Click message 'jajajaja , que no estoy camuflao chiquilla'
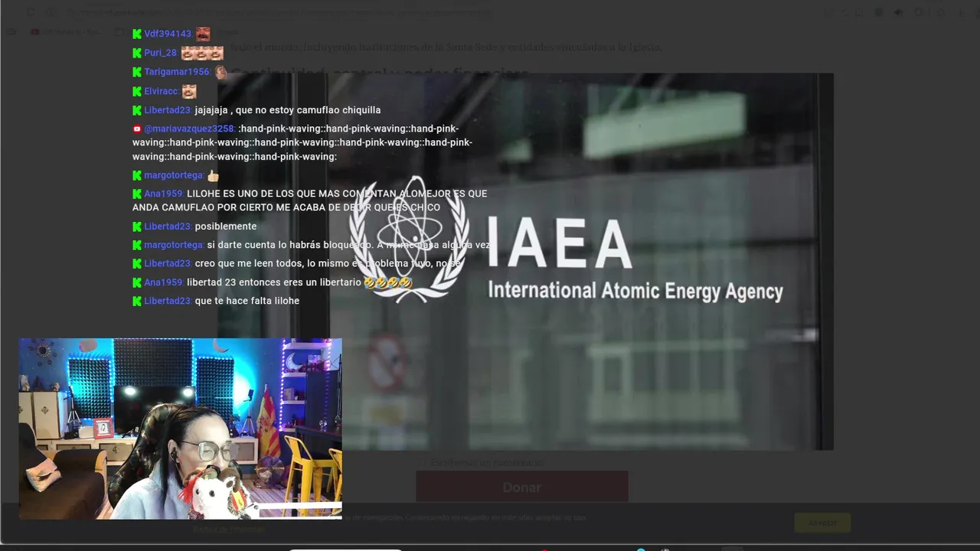Image resolution: width=980 pixels, height=551 pixels. coord(288,110)
